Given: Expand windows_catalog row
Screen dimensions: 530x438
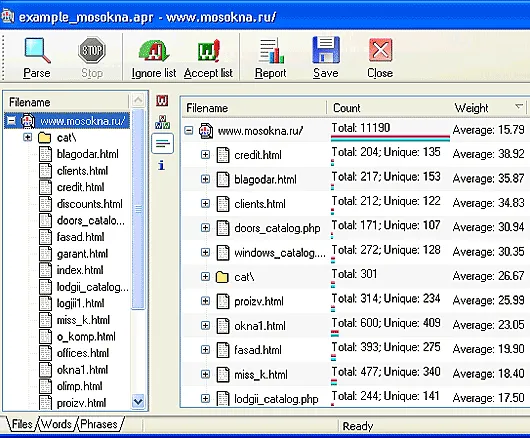Looking at the screenshot, I should click(x=205, y=252).
